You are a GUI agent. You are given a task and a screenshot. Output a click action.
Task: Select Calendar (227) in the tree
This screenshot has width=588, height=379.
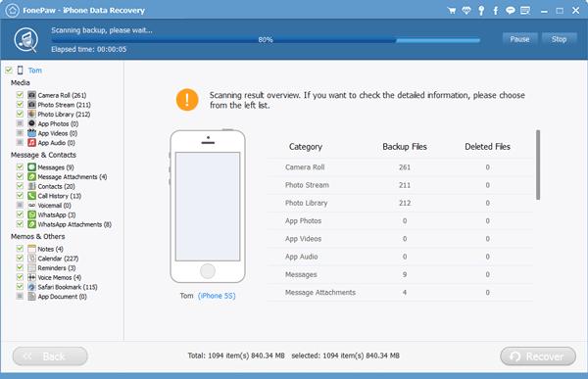58,259
